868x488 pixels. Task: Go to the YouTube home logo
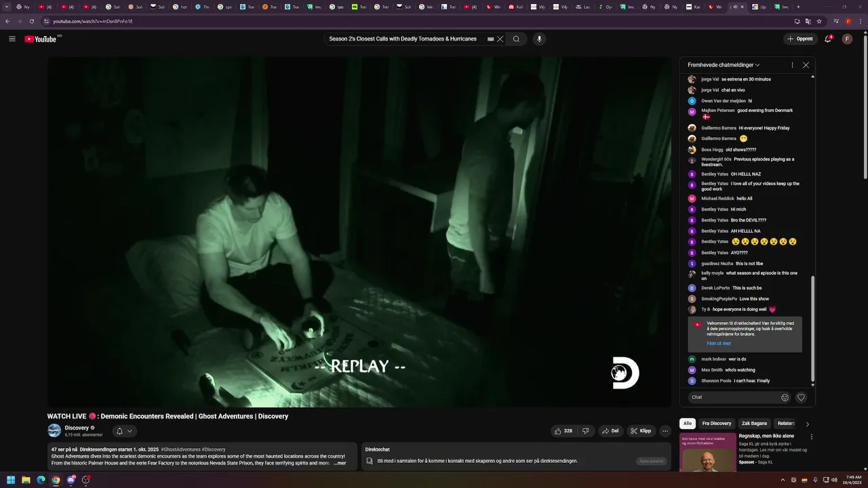click(x=41, y=39)
